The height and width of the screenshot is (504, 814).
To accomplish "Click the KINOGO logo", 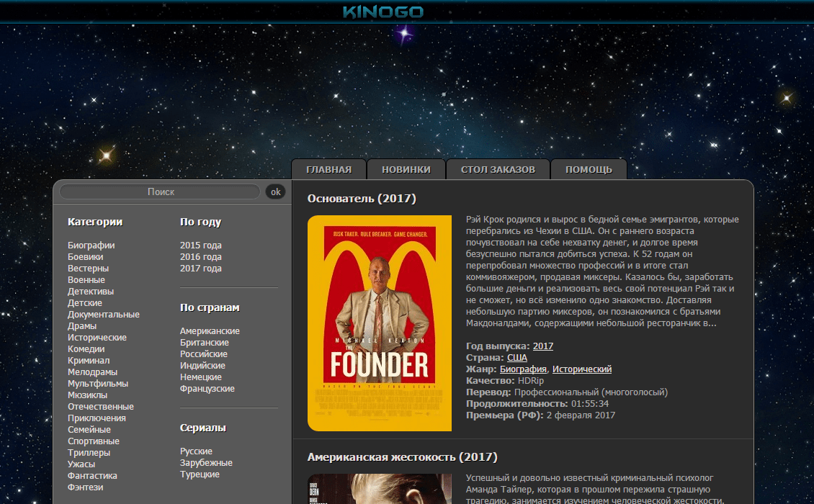I will click(383, 12).
